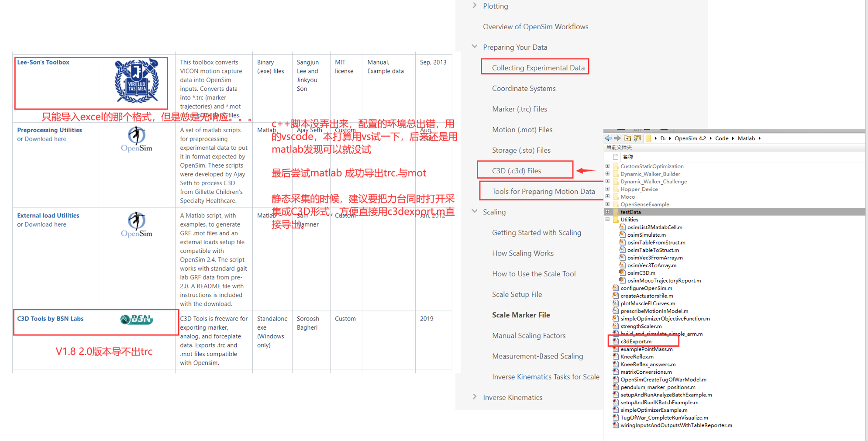Open Getting Started with Scaling
This screenshot has height=441, width=868.
536,232
